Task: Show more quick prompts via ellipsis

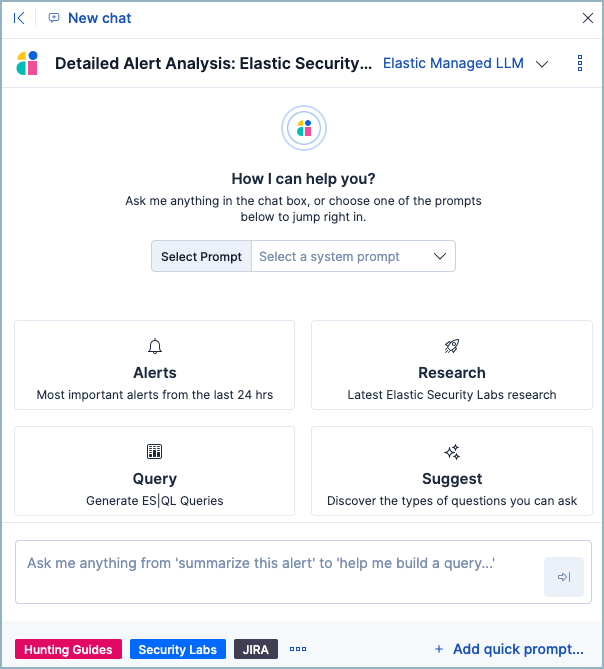Action: tap(298, 649)
